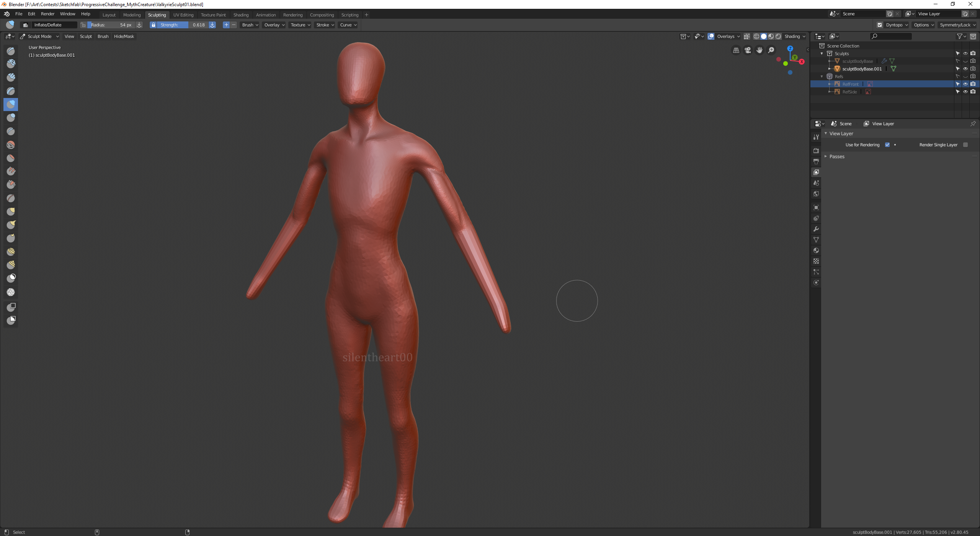Open the Material properties tab icon

pos(816,250)
